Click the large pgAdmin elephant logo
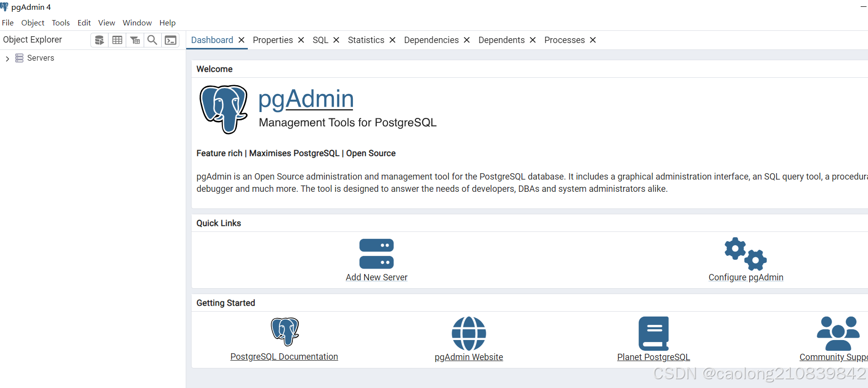 tap(224, 109)
